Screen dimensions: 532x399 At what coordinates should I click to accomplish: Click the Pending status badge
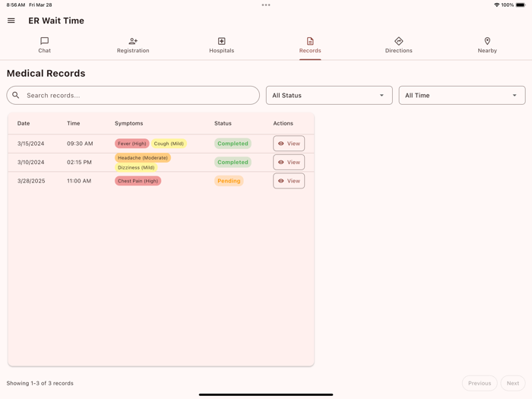(x=229, y=181)
